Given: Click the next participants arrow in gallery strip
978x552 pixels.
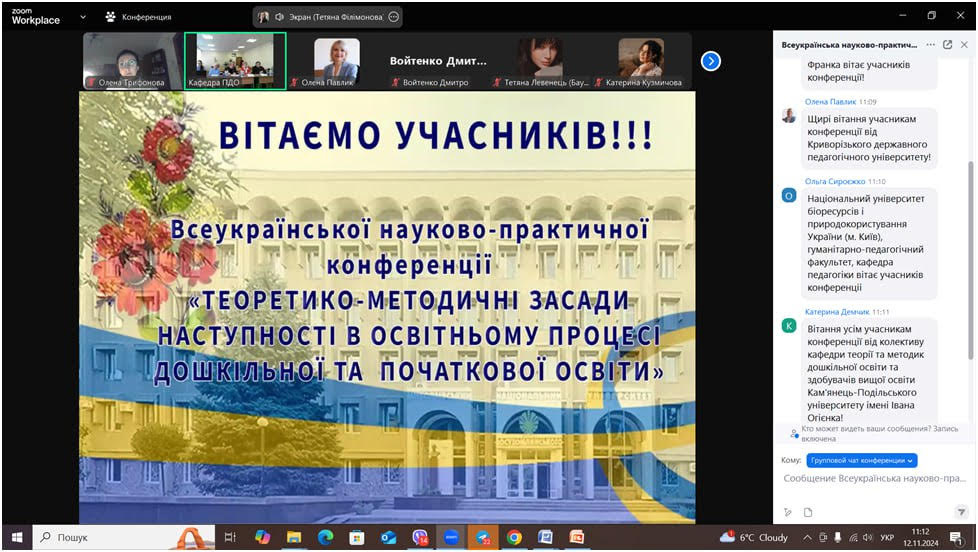Looking at the screenshot, I should pos(710,61).
